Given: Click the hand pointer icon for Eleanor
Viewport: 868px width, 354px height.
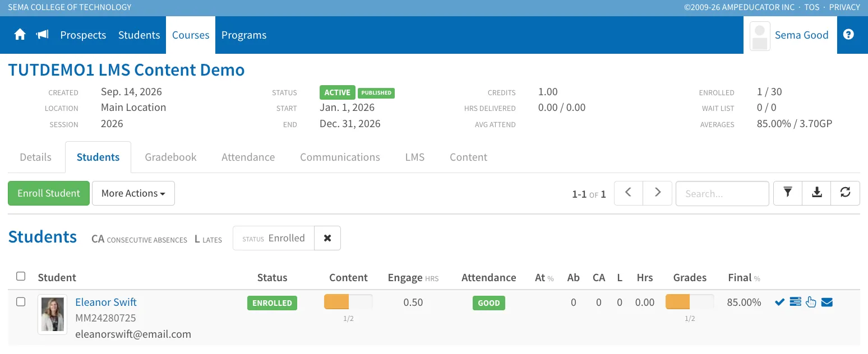Looking at the screenshot, I should tap(811, 302).
